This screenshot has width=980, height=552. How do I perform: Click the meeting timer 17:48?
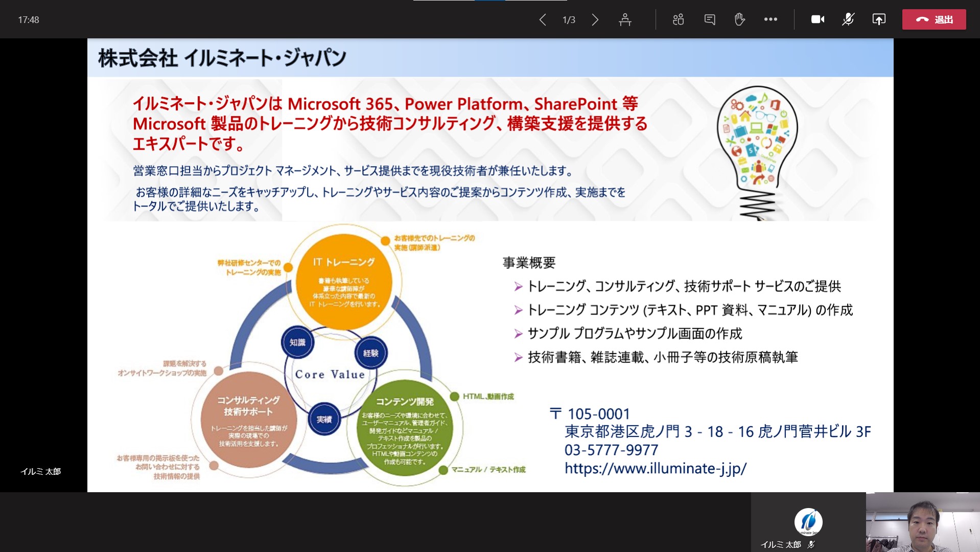29,20
